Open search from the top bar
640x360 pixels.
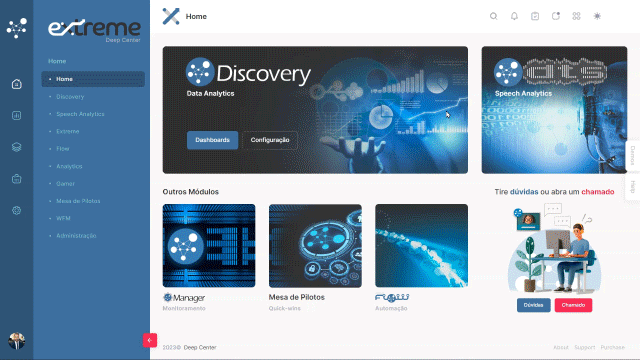click(x=493, y=16)
